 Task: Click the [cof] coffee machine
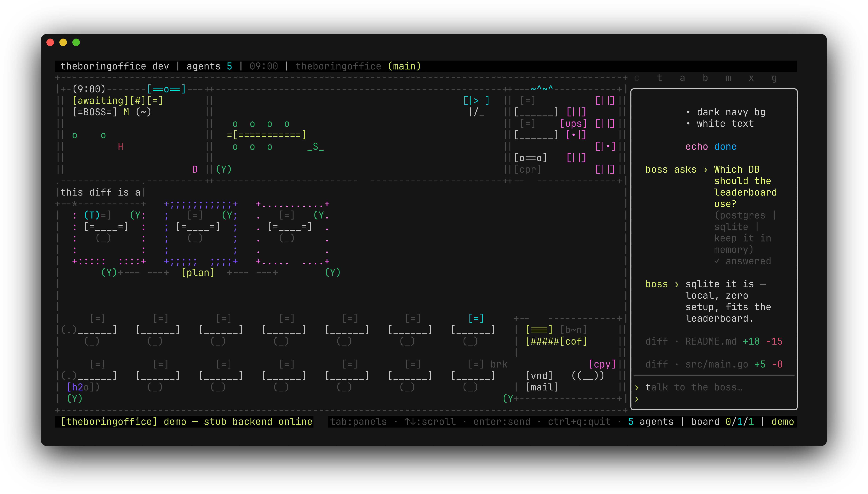(573, 341)
